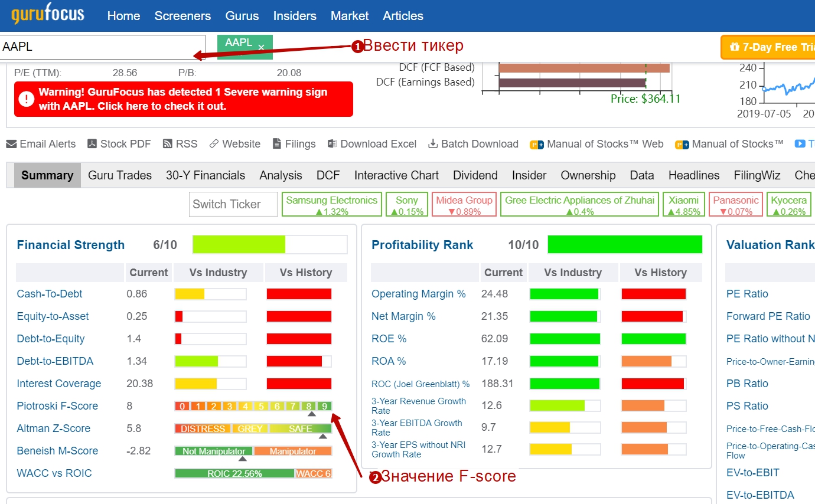
Task: Switch to the Guru Trades tab
Action: click(120, 175)
